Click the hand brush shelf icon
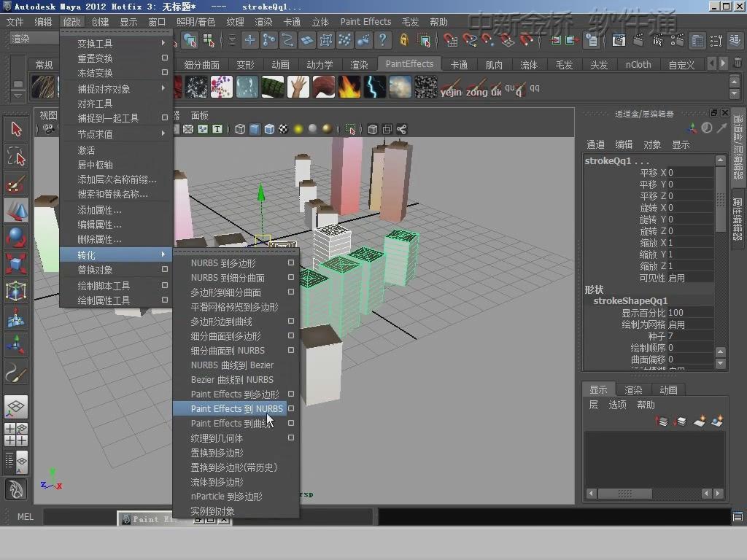This screenshot has width=747, height=560. [298, 87]
